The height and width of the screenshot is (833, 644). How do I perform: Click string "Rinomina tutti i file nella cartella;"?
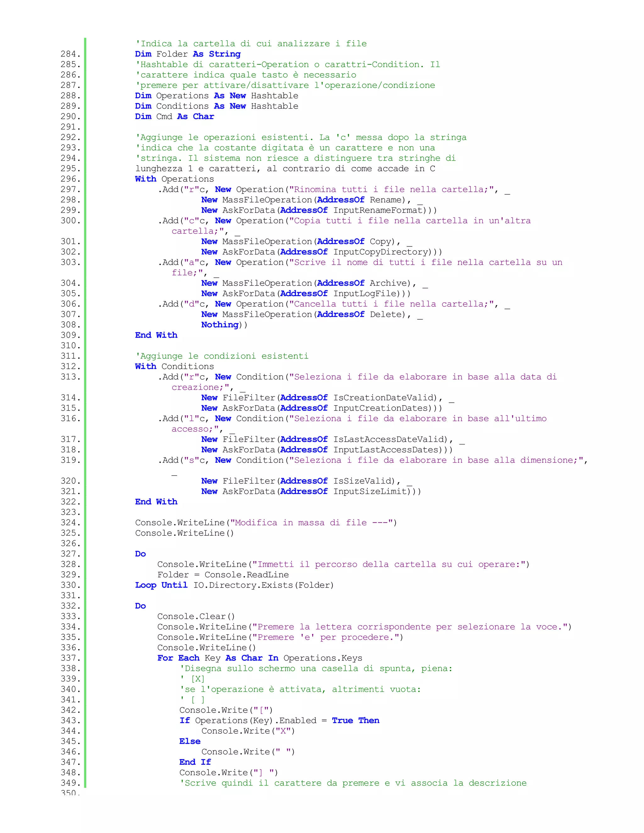[x=391, y=190]
